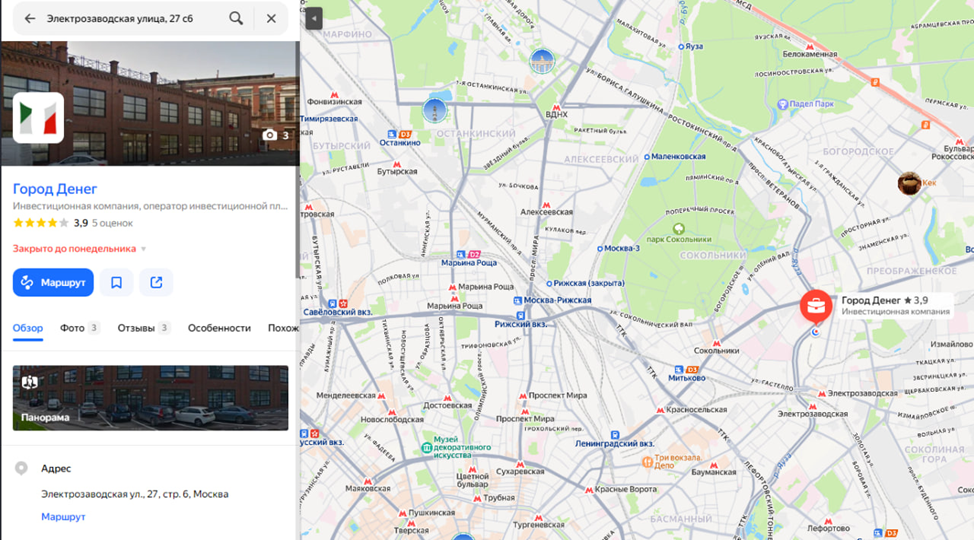Click the 5 оценок ratings link
Viewport: 974px width, 540px height.
point(112,223)
